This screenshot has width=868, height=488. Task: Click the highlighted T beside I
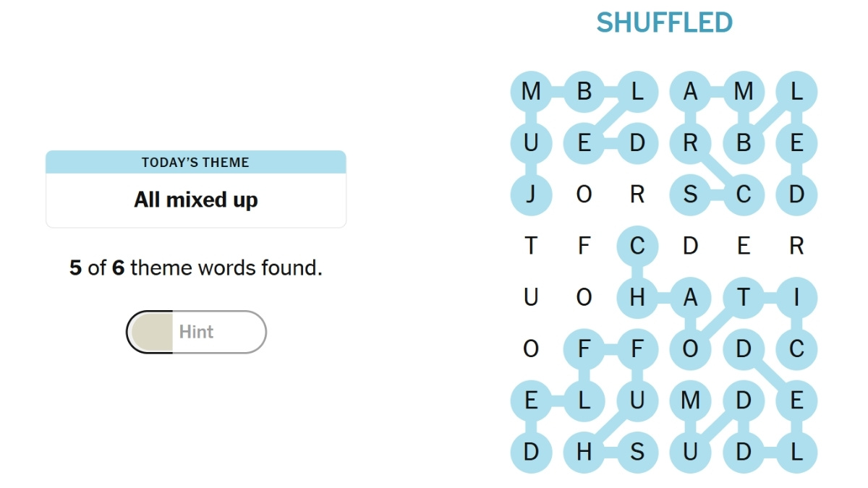[x=743, y=298]
